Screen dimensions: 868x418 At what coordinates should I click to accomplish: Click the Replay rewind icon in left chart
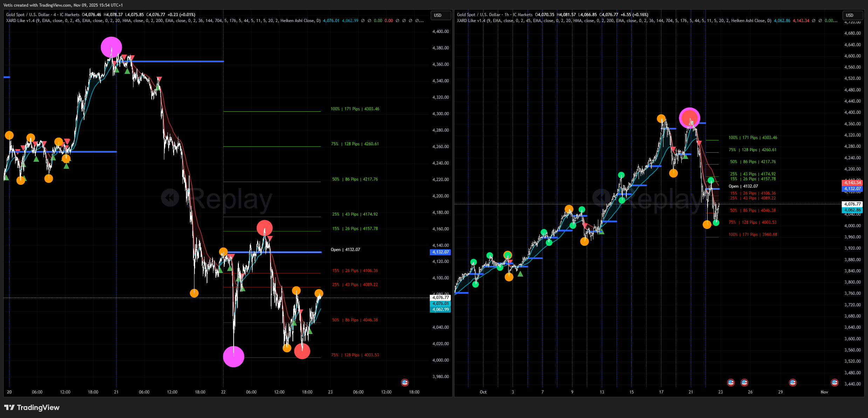170,198
